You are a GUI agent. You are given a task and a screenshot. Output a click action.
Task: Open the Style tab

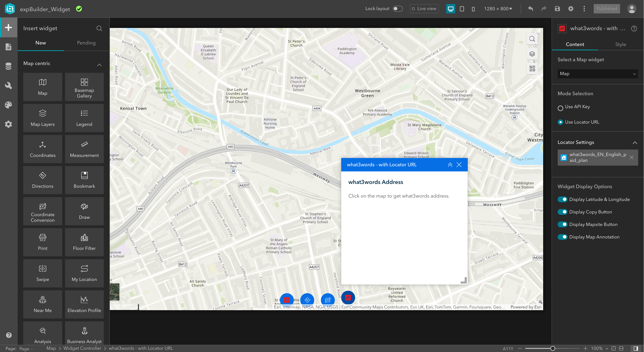[621, 44]
